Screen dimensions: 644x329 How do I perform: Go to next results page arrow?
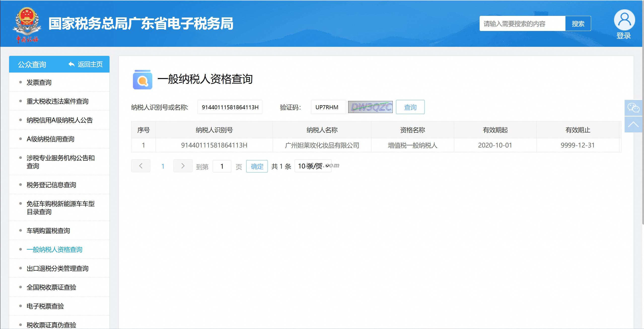(x=183, y=166)
